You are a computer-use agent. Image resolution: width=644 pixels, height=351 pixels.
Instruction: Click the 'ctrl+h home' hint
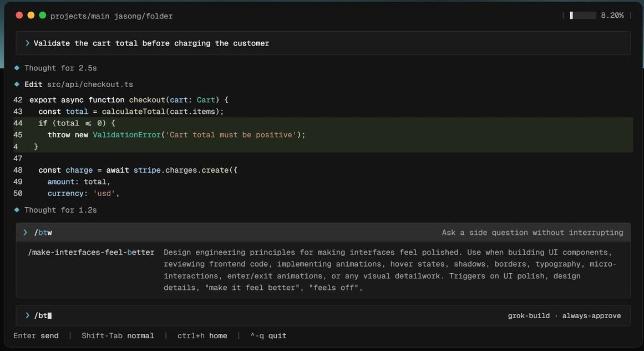coord(202,336)
